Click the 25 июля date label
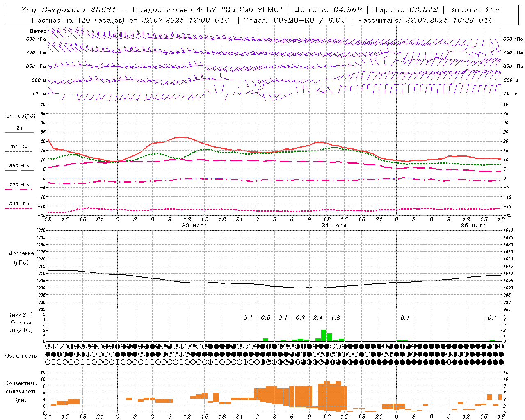The image size is (525, 420). coord(473,226)
